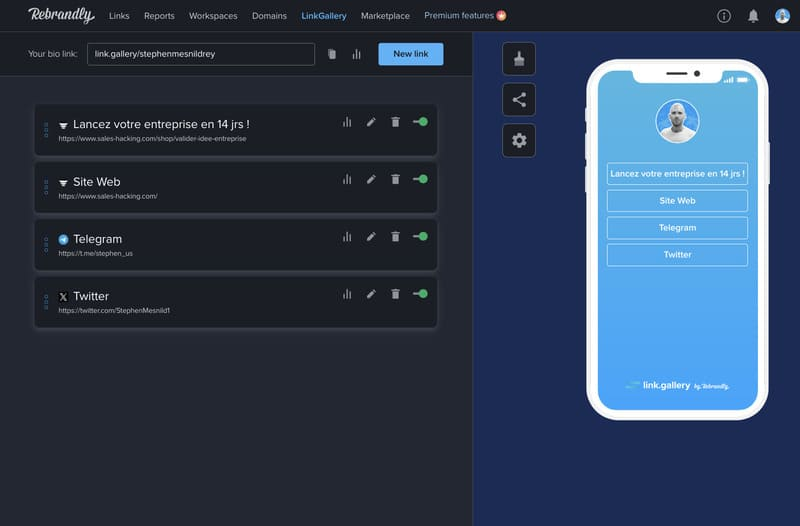The image size is (800, 526).
Task: Open the user profile avatar menu
Action: 782,16
